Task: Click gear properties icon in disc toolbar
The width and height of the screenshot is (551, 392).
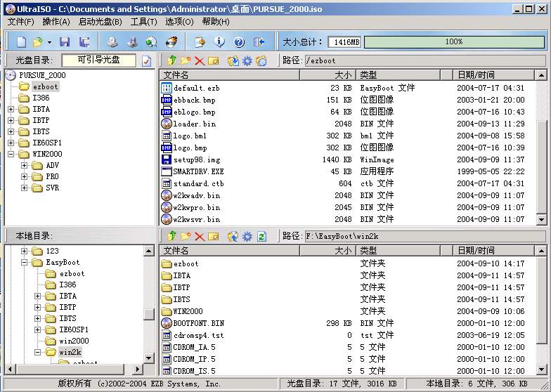Action: pyautogui.click(x=247, y=60)
